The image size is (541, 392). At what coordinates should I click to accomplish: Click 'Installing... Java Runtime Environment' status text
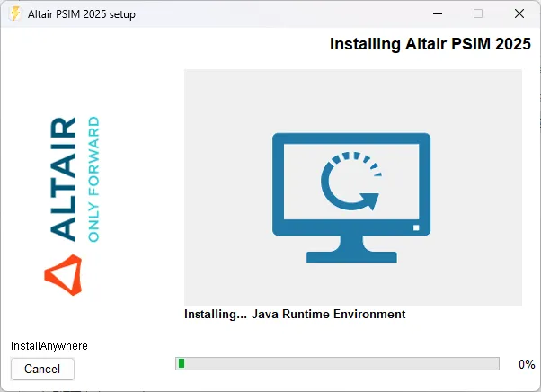tap(295, 315)
